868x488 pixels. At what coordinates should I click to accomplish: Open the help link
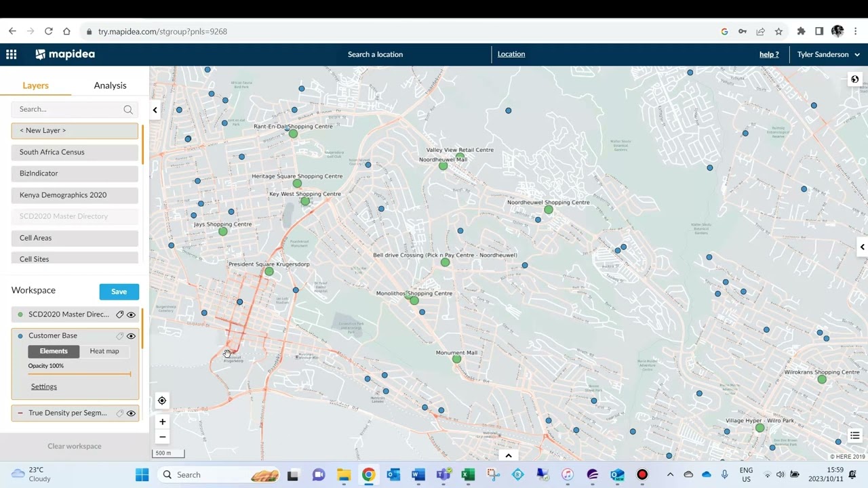769,54
